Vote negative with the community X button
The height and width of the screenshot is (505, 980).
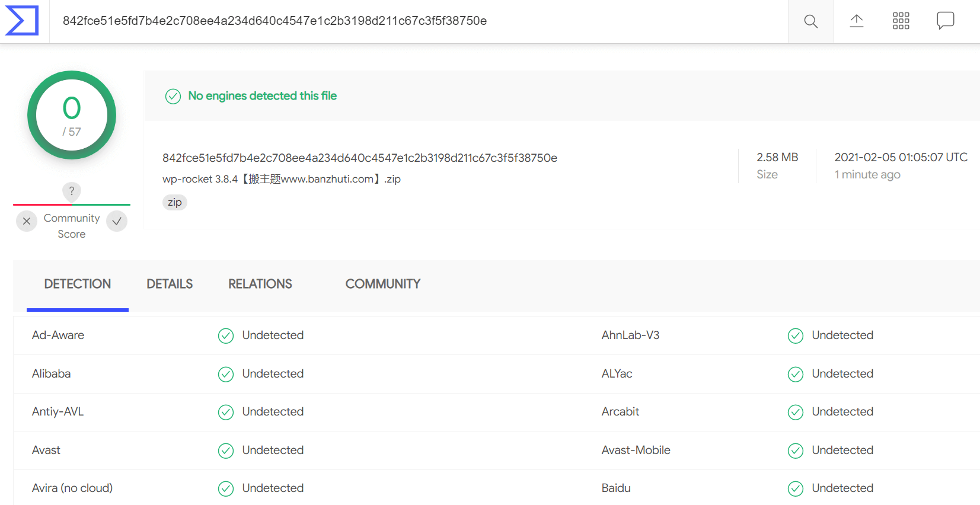point(27,221)
